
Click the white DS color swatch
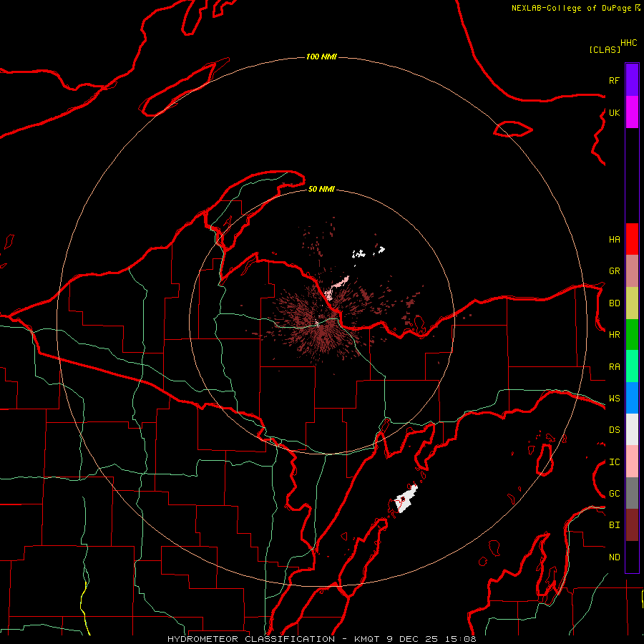pyautogui.click(x=632, y=429)
